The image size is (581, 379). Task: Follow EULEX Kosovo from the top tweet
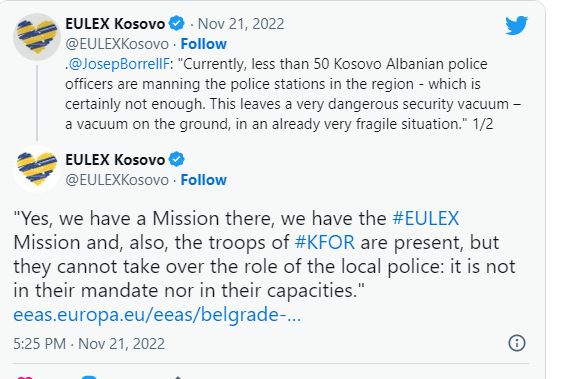tap(203, 44)
